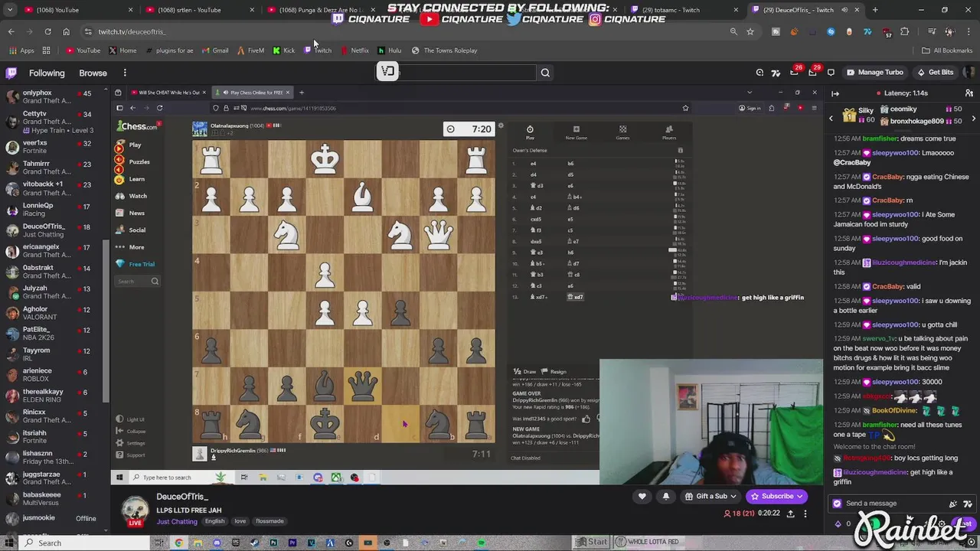Click the Get Bits button

934,72
